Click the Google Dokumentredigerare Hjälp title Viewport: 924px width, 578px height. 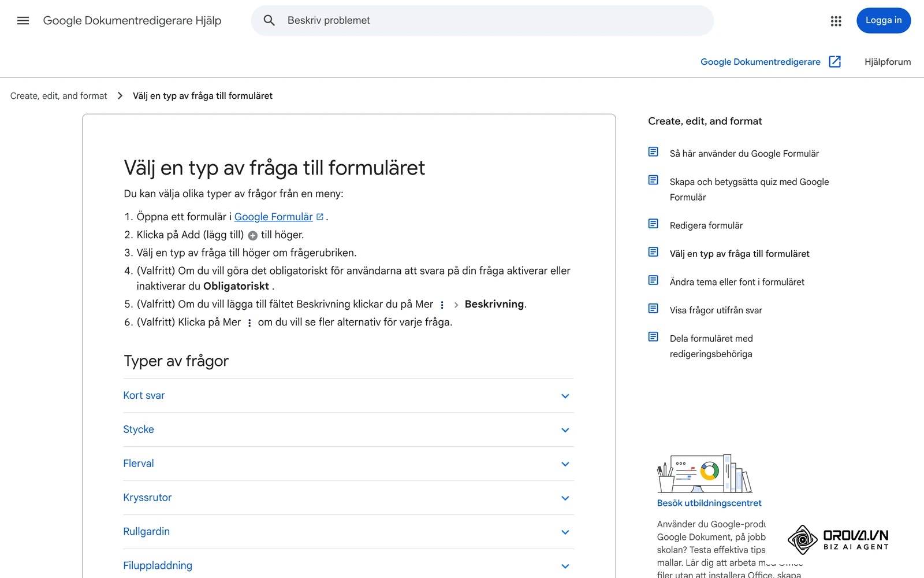(x=132, y=21)
